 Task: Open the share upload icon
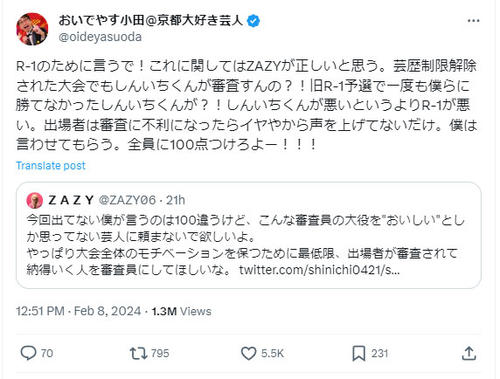(469, 353)
